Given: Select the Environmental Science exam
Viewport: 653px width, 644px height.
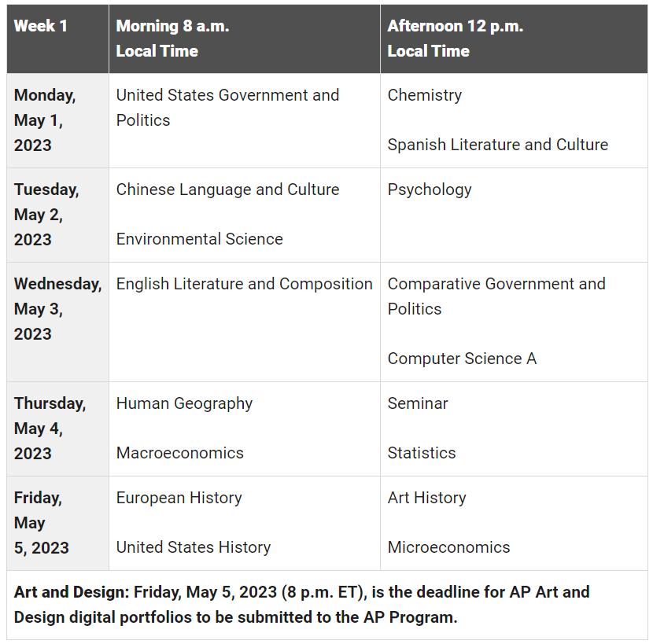Looking at the screenshot, I should pyautogui.click(x=199, y=239).
